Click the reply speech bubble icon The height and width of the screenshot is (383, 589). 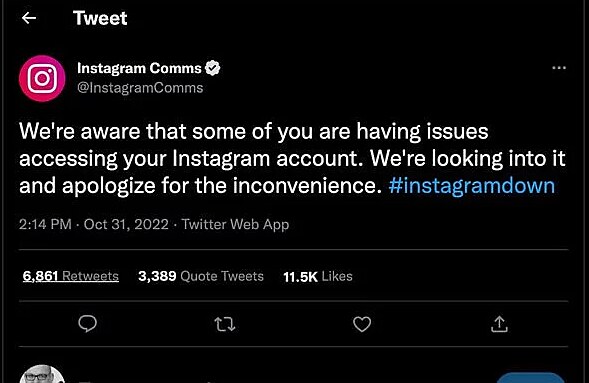(x=88, y=324)
